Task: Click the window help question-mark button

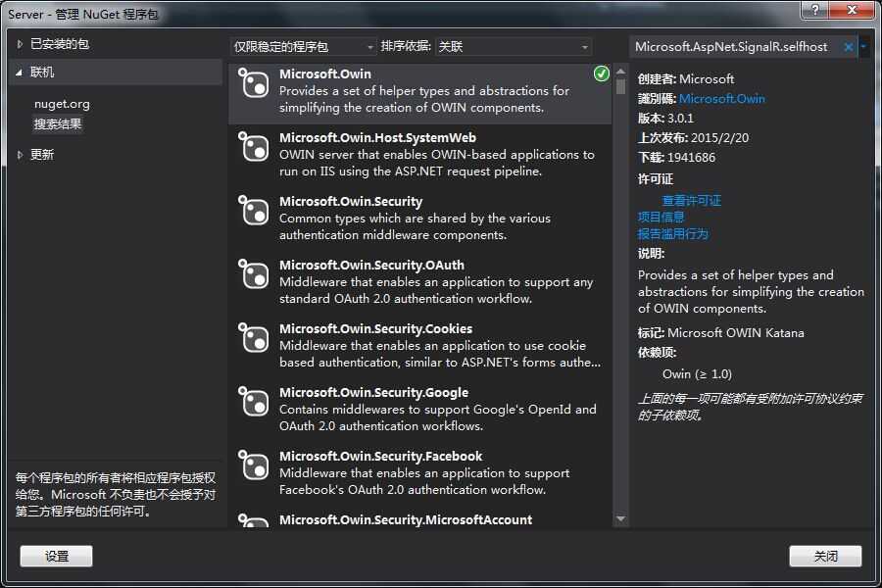Action: (x=815, y=10)
